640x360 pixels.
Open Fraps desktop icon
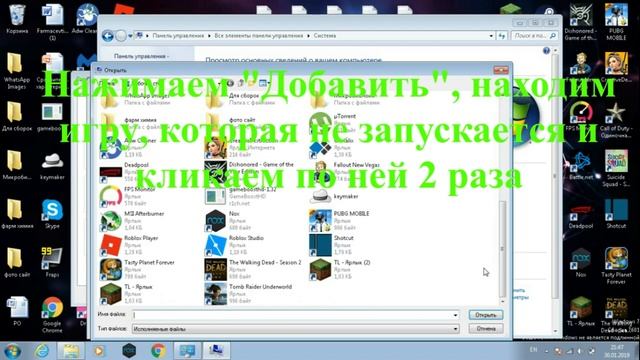pos(52,262)
